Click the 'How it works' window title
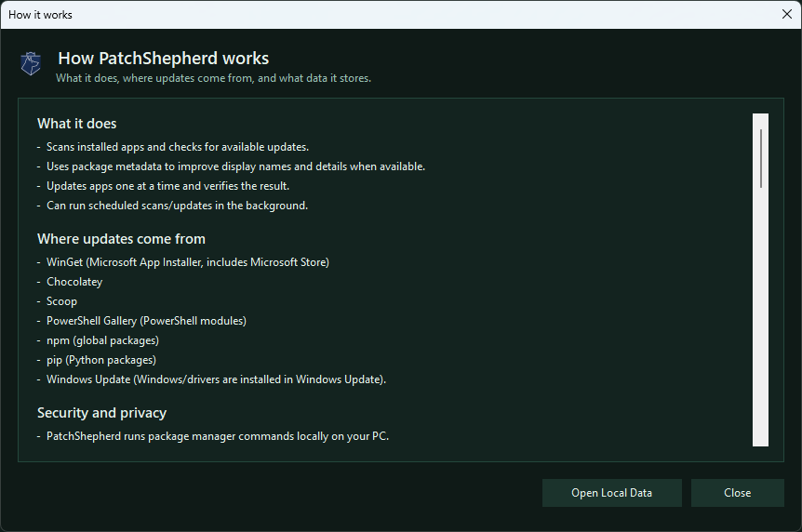The width and height of the screenshot is (802, 532). click(x=40, y=15)
